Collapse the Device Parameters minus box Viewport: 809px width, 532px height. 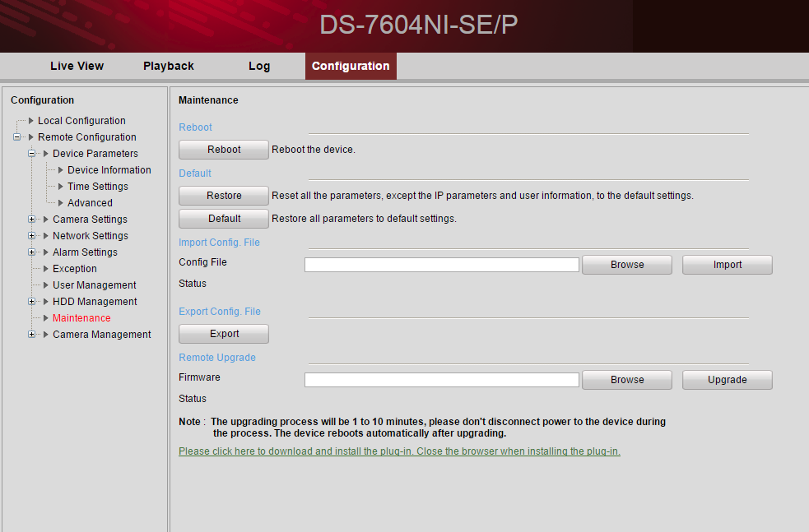pos(32,154)
